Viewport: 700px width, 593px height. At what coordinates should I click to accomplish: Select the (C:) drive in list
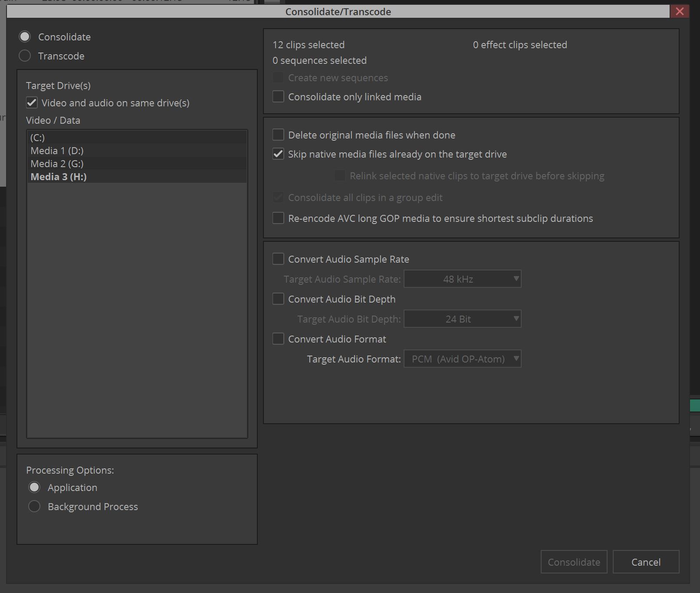38,138
